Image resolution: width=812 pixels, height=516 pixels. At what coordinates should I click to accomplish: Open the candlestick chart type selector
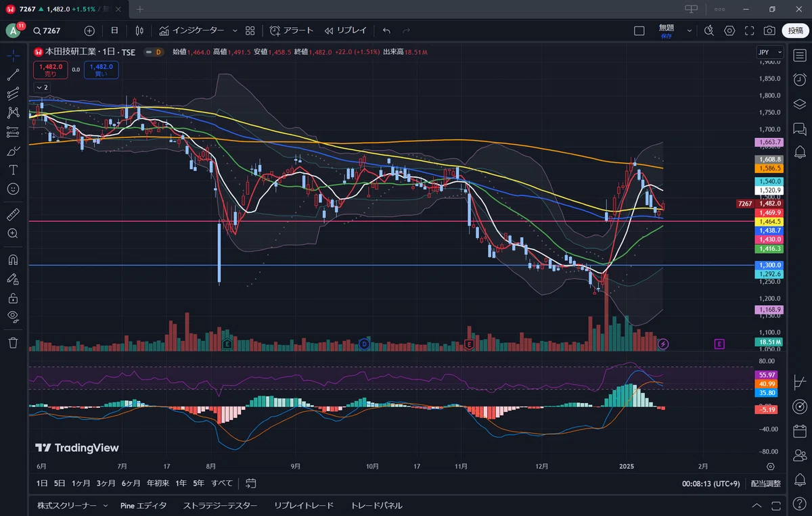(139, 30)
